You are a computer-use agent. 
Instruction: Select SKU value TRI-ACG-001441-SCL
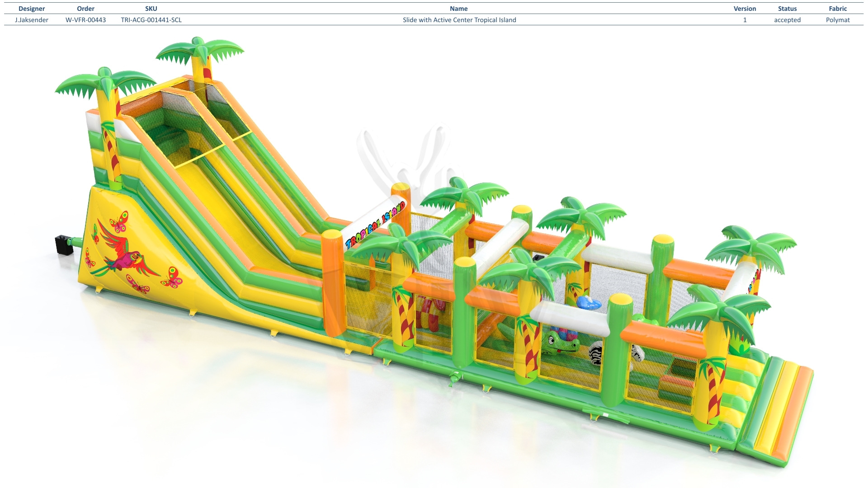click(x=151, y=20)
